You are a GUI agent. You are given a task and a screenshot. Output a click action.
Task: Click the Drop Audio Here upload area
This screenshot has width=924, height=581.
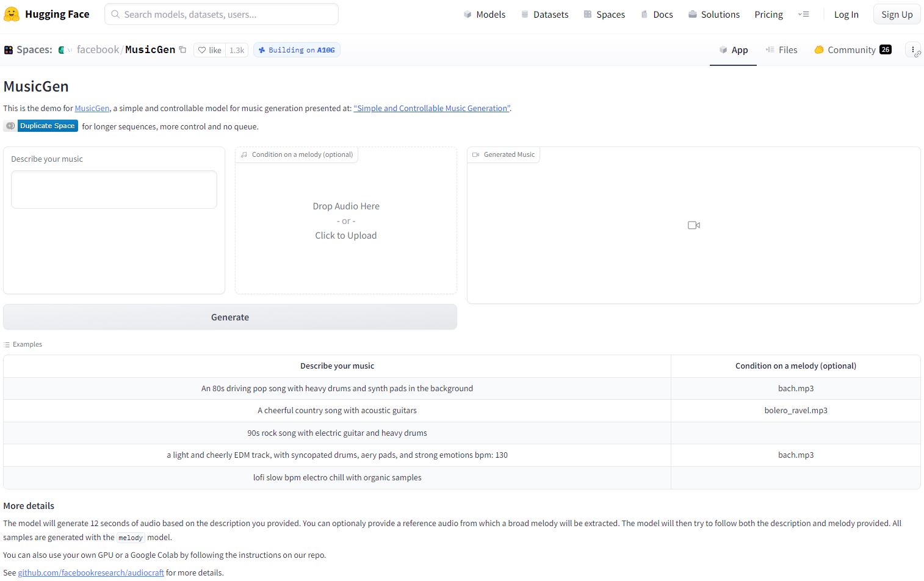(x=346, y=220)
